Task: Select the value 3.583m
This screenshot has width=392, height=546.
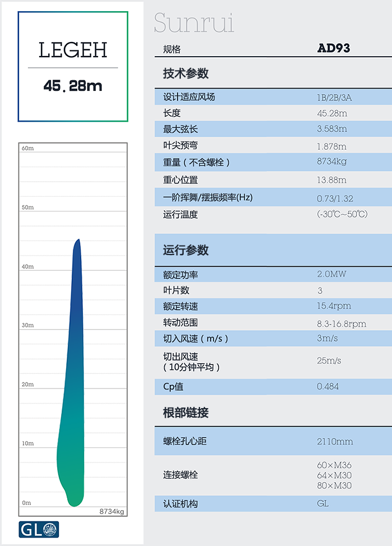Action: 332,129
